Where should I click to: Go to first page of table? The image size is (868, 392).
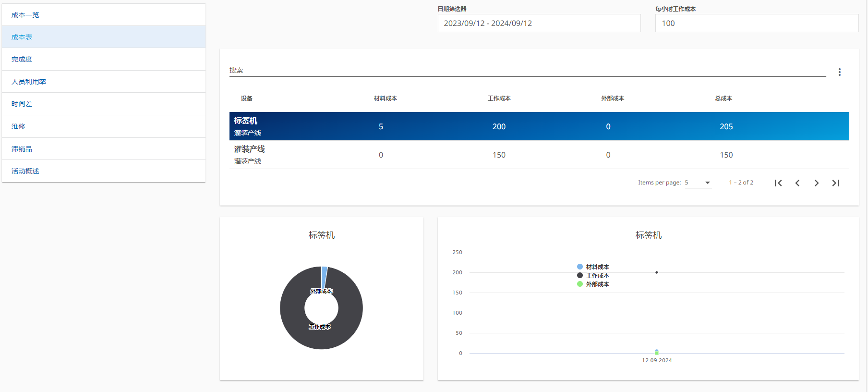[x=778, y=183]
